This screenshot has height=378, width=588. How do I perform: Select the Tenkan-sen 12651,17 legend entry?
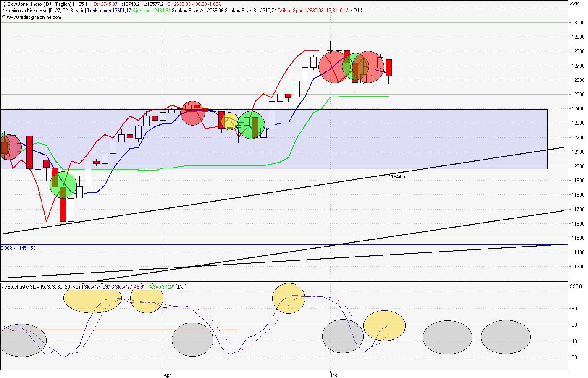coord(110,11)
